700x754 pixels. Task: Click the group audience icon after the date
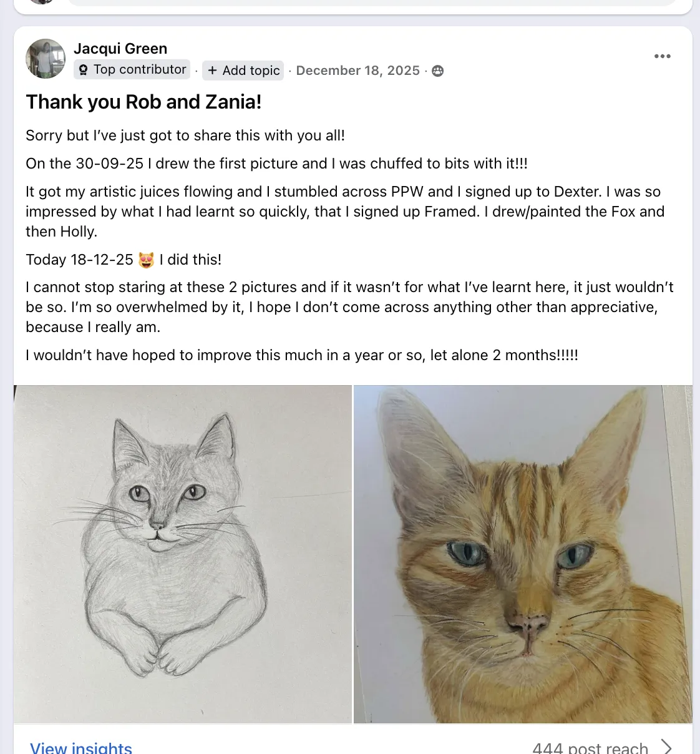coord(438,71)
